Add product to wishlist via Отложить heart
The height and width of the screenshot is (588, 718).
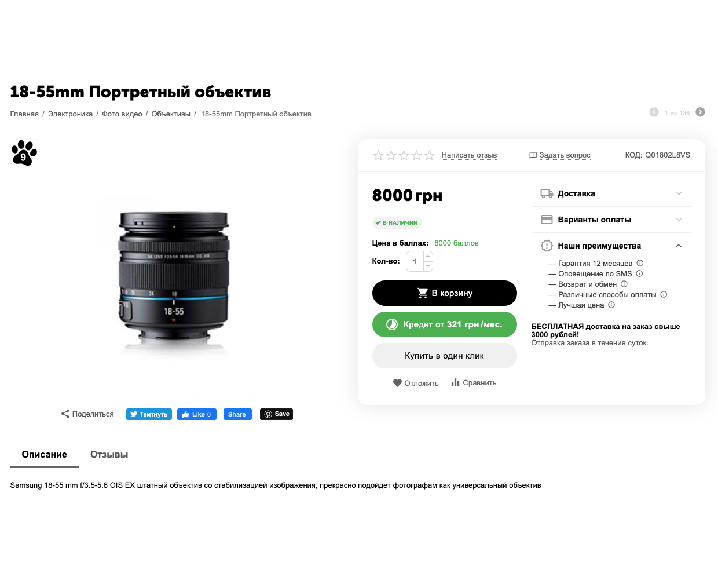pyautogui.click(x=397, y=383)
